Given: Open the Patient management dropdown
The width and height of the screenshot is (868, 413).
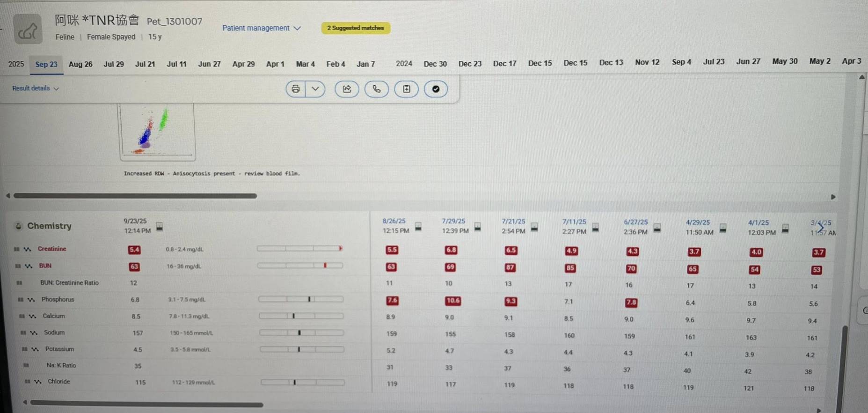Looking at the screenshot, I should click(261, 28).
